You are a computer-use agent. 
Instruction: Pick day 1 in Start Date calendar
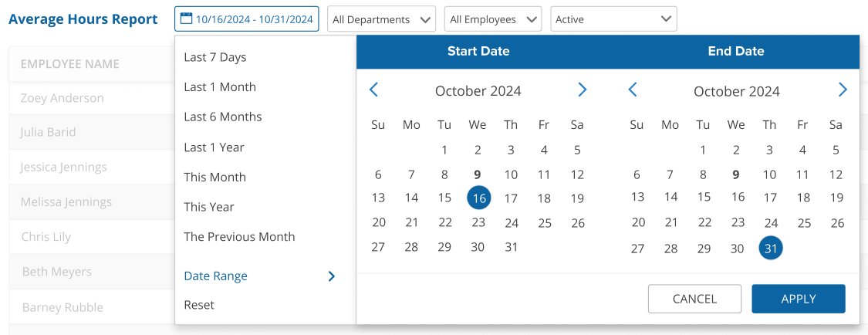[x=444, y=150]
